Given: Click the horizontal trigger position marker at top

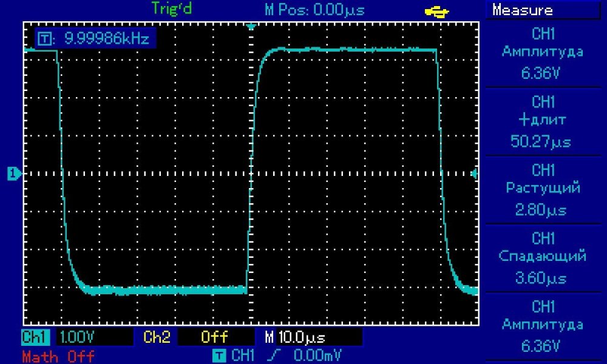Looking at the screenshot, I should (251, 27).
